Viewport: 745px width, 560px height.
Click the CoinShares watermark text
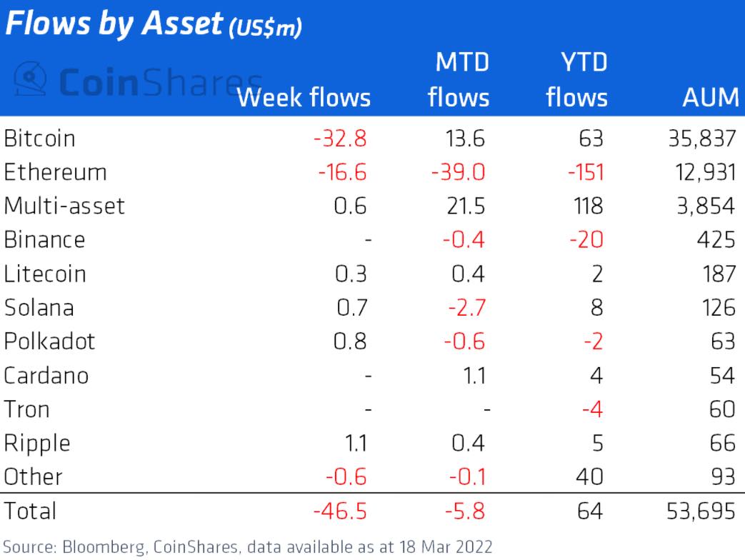tap(161, 82)
